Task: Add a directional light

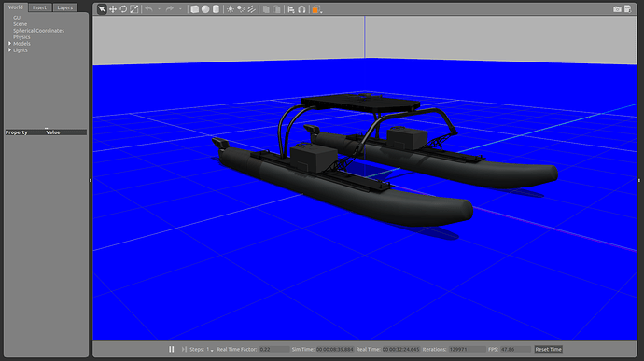Action: [251, 9]
